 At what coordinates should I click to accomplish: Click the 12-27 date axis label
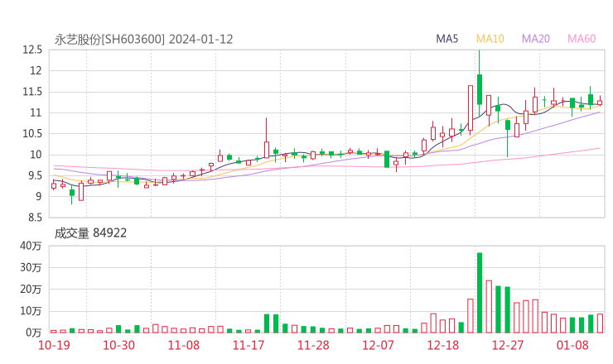(508, 345)
